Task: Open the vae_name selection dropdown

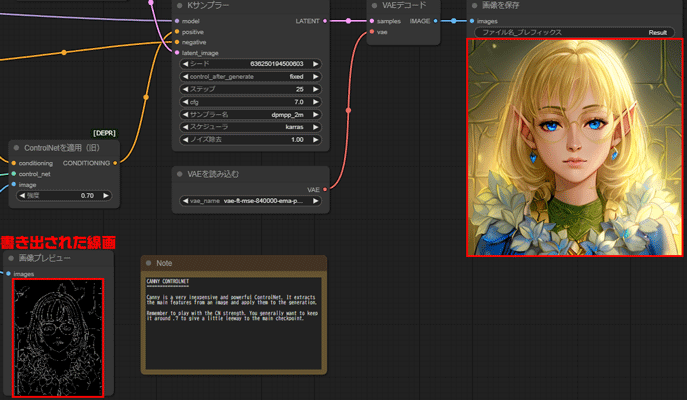Action: click(250, 201)
